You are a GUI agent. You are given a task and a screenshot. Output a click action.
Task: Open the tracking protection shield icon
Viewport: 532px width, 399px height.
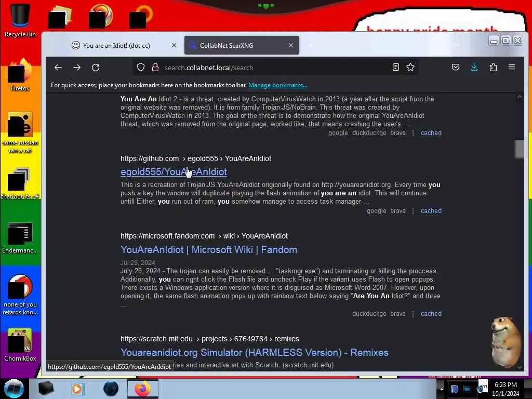coord(141,68)
